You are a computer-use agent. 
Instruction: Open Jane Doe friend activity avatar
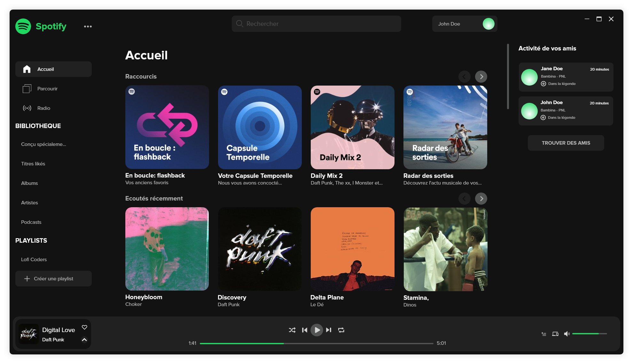coord(529,77)
